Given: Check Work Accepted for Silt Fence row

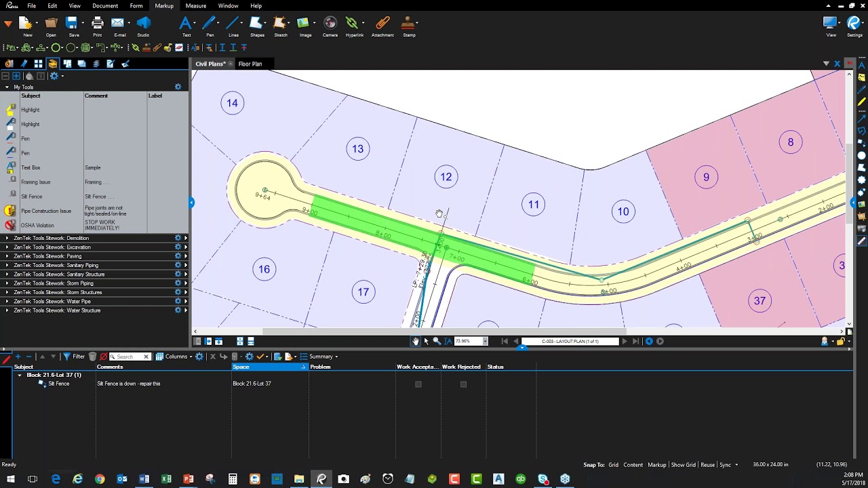Looking at the screenshot, I should pos(418,384).
